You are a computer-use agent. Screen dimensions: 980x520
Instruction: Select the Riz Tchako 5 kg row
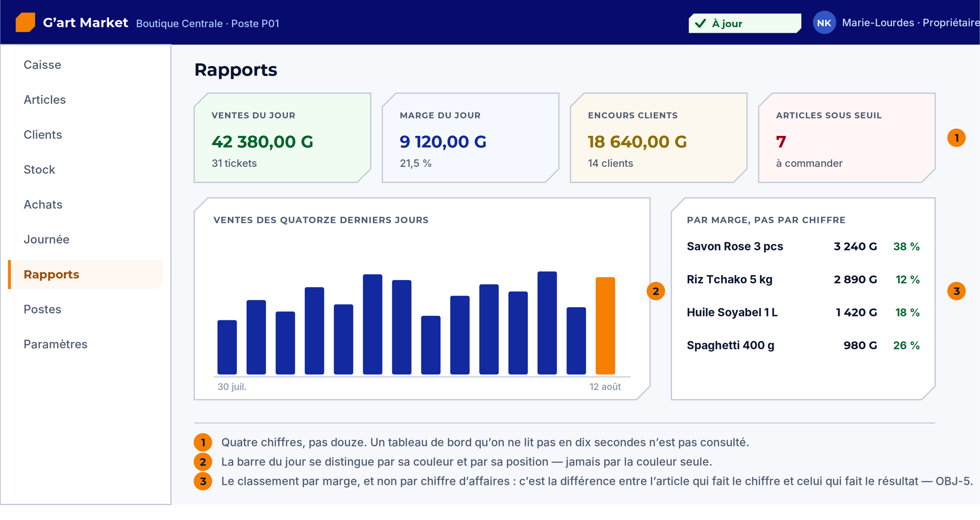tap(803, 280)
